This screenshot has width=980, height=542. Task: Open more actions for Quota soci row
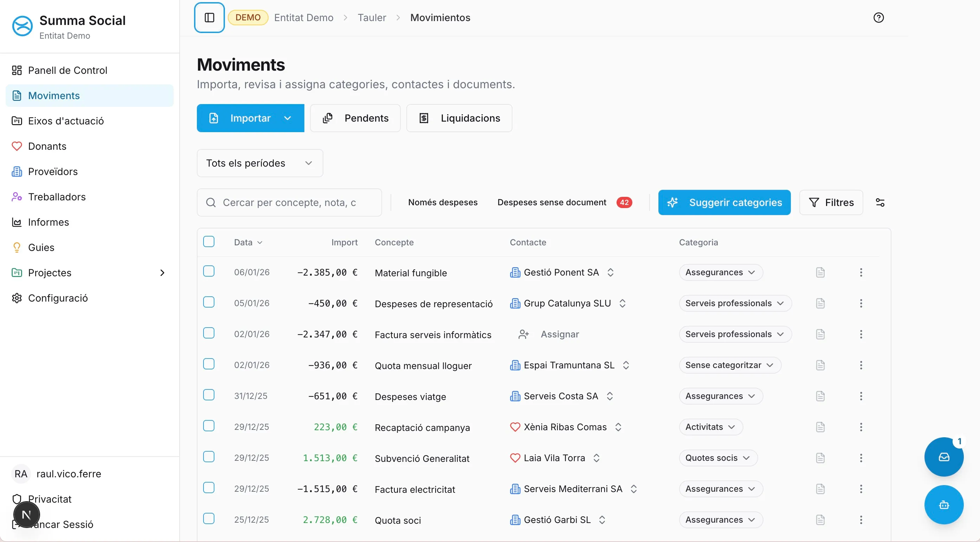point(861,520)
